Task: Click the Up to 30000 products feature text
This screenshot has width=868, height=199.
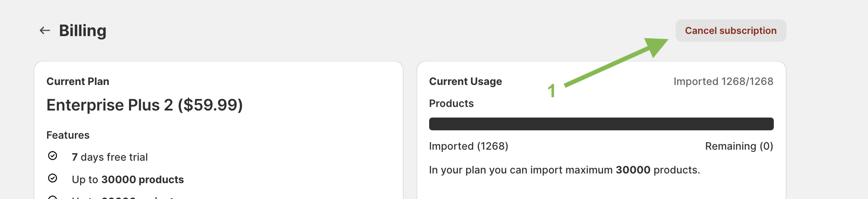Action: [128, 180]
